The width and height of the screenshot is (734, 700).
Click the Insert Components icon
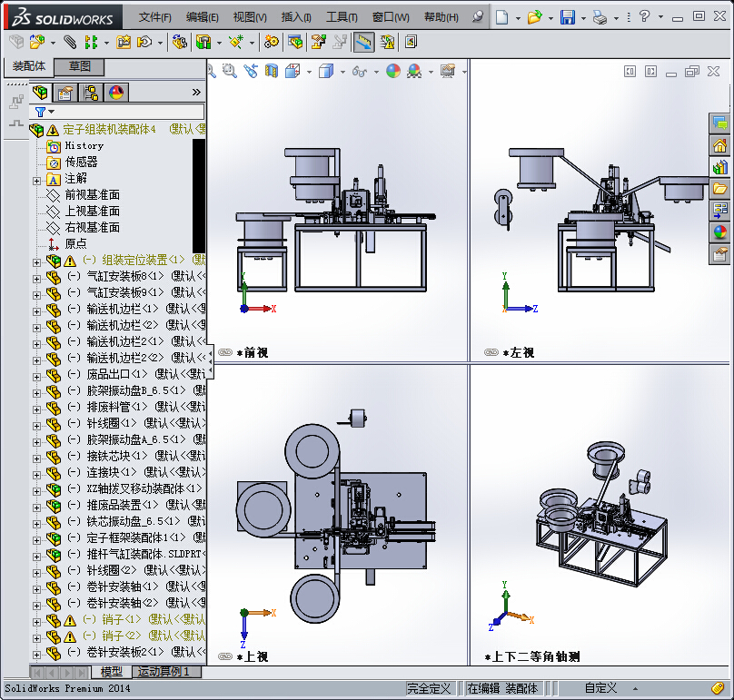pyautogui.click(x=37, y=43)
